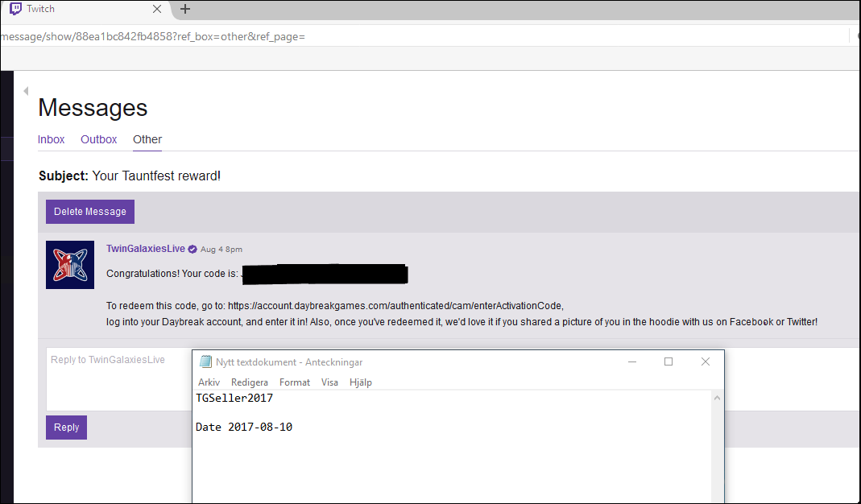Image resolution: width=861 pixels, height=504 pixels.
Task: Click the Delete Message button
Action: coord(90,212)
